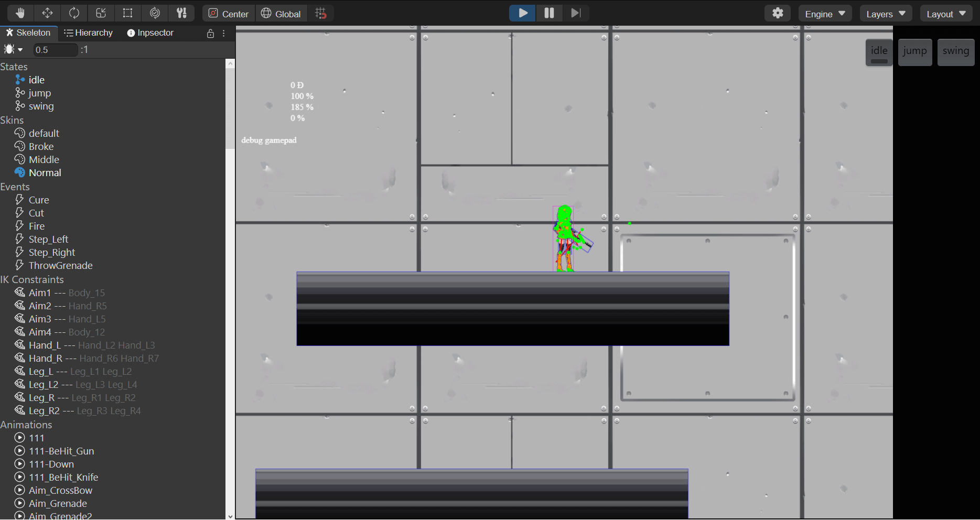The width and height of the screenshot is (980, 520).
Task: Open the panel's three-dot options menu
Action: point(224,33)
